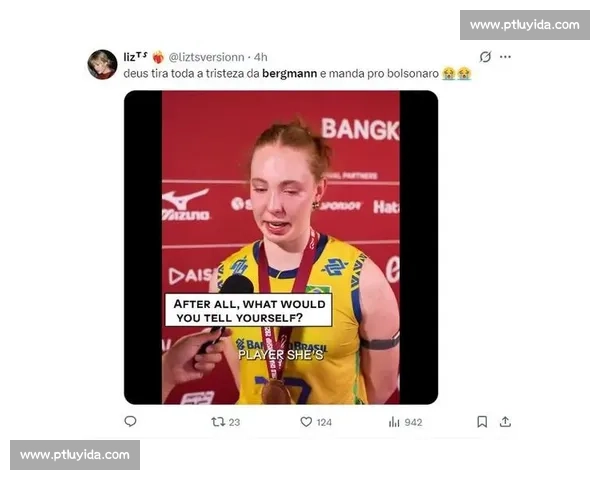Click the retweet icon with 23
This screenshot has width=600, height=480.
tap(218, 422)
